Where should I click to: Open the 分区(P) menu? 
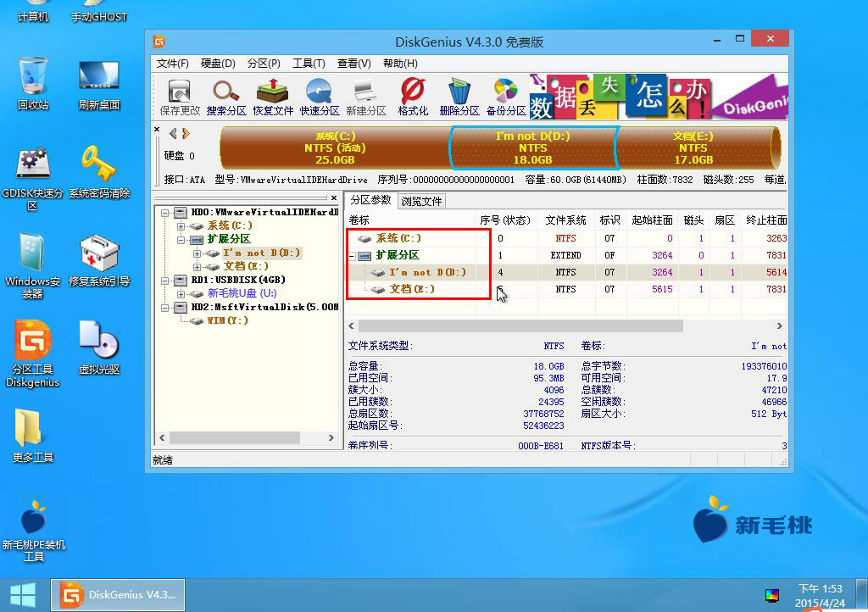click(x=264, y=64)
